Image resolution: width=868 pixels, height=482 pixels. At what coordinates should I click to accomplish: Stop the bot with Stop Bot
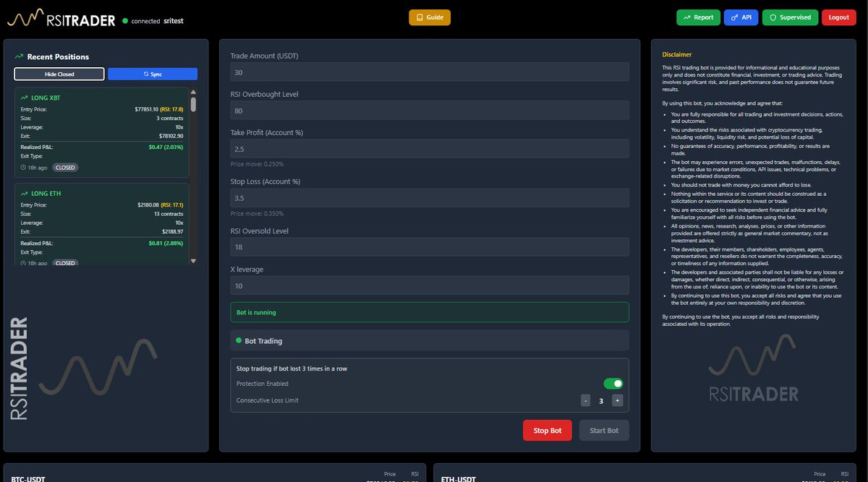(x=548, y=431)
